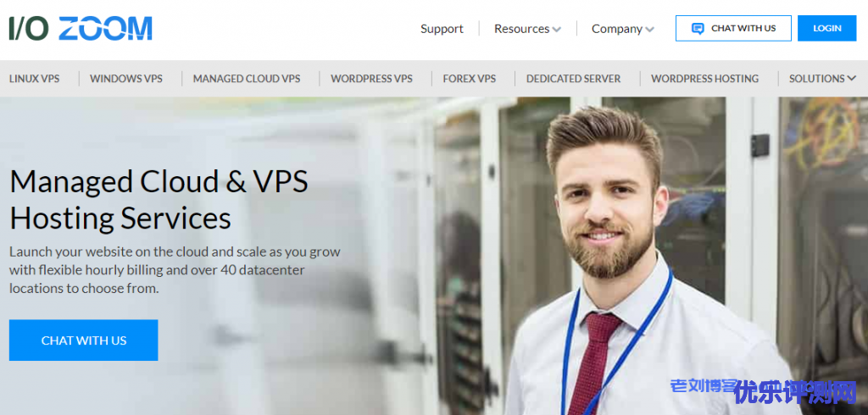
Task: Expand the Resources dropdown arrow
Action: tap(556, 30)
